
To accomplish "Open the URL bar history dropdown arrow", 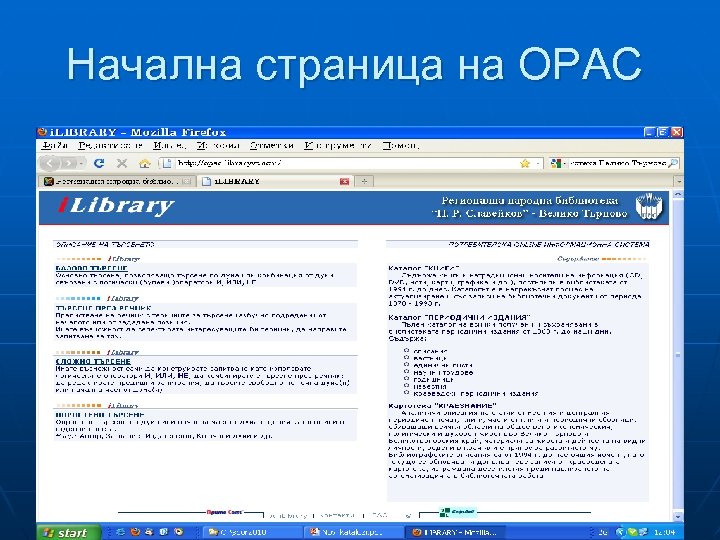I will [538, 163].
